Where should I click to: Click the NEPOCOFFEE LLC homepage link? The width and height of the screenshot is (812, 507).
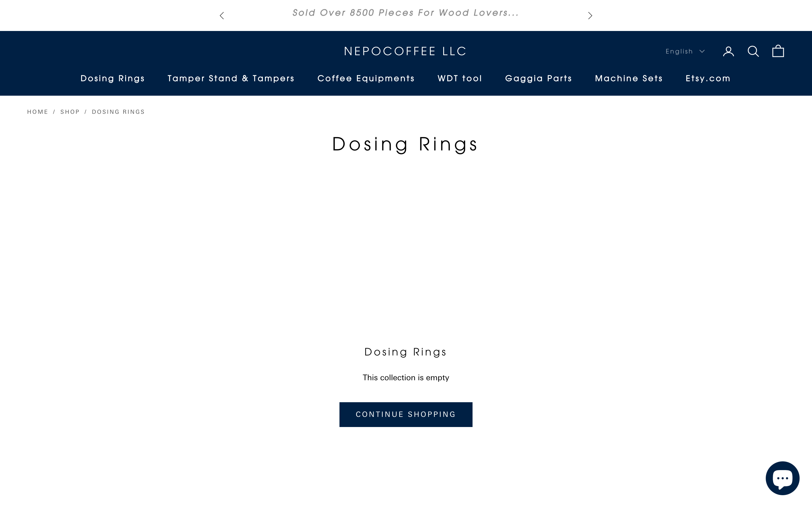tap(406, 51)
